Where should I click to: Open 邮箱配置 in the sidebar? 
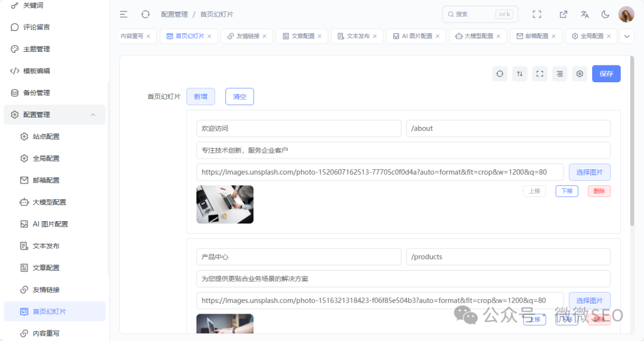tap(55, 180)
